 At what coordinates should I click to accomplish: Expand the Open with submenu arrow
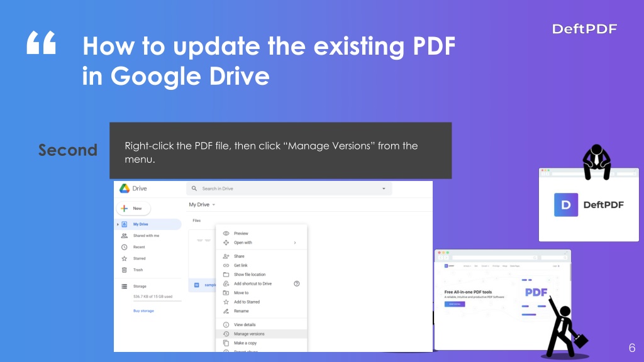[x=295, y=243]
